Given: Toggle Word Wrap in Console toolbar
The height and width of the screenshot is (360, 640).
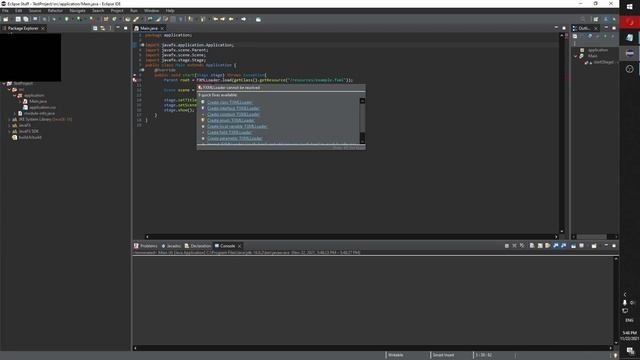Looking at the screenshot, I should 548,246.
